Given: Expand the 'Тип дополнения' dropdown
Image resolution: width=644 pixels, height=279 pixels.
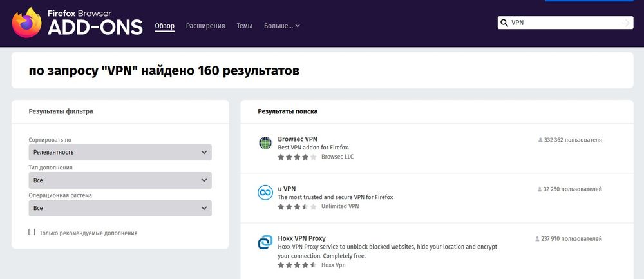Looking at the screenshot, I should tap(120, 180).
